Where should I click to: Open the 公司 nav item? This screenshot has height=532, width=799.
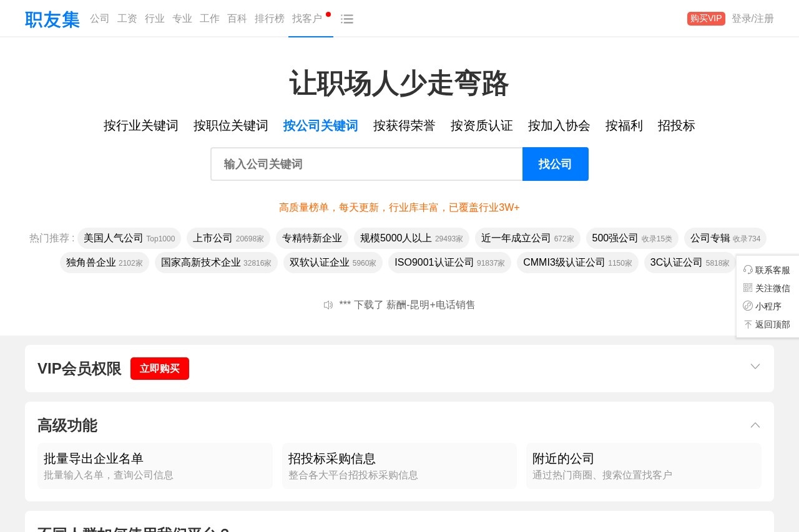coord(100,19)
